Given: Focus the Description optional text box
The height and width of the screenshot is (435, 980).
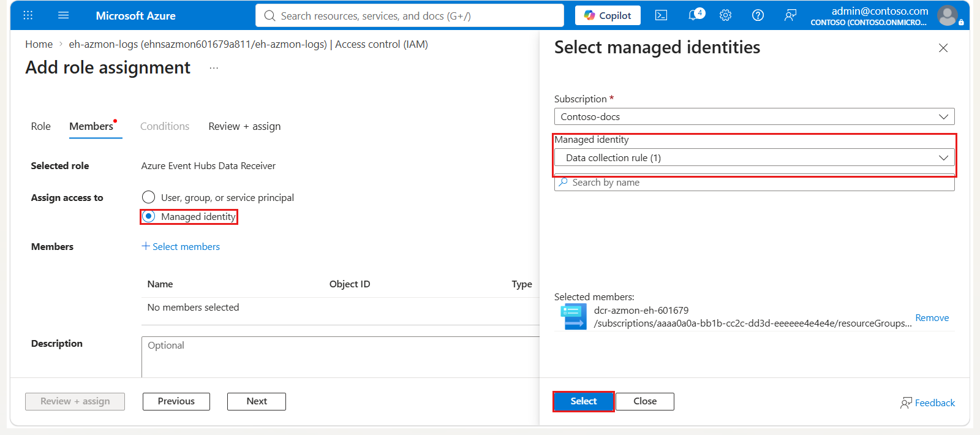Looking at the screenshot, I should click(341, 357).
